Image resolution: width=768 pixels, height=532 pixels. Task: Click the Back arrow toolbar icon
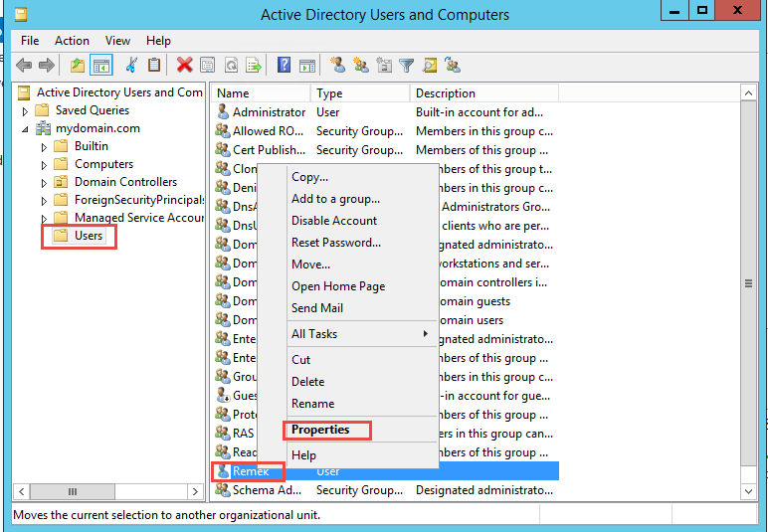[24, 65]
